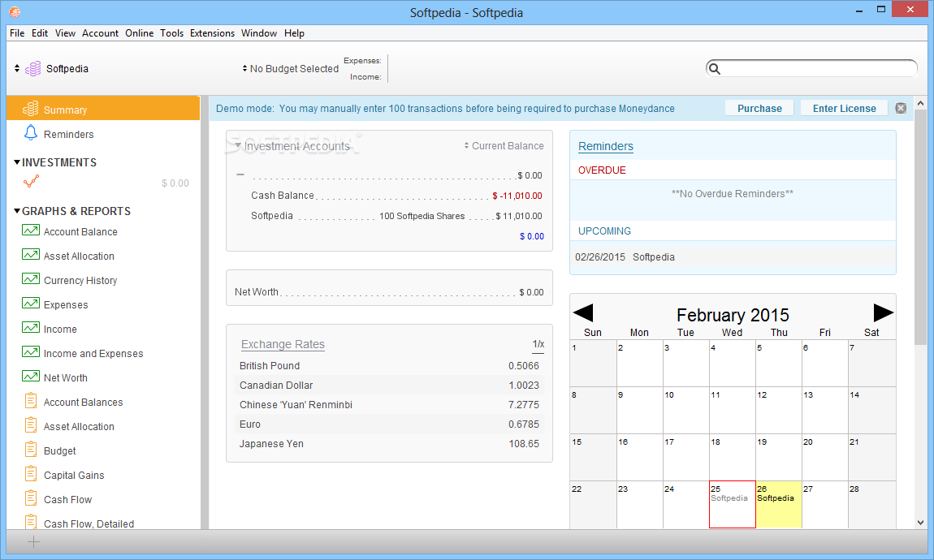This screenshot has height=560, width=934.
Task: Click Account Balances report icon
Action: coord(31,400)
